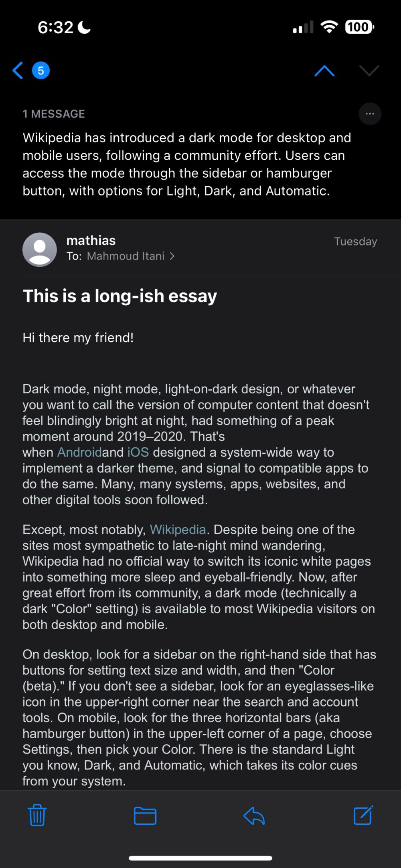Screen dimensions: 401x868
Task: Tap the Wi-Fi indicator in status bar
Action: click(x=329, y=26)
